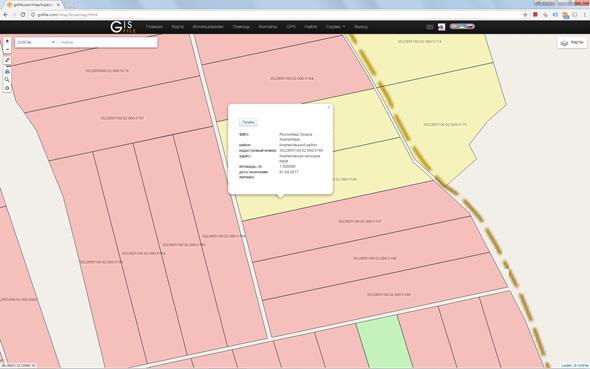Click the Найти search input field
The width and height of the screenshot is (590, 369).
coord(107,42)
